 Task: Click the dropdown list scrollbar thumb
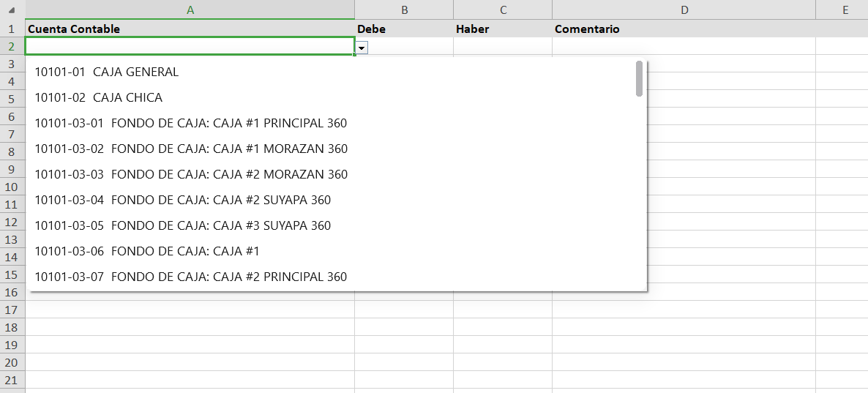point(640,78)
